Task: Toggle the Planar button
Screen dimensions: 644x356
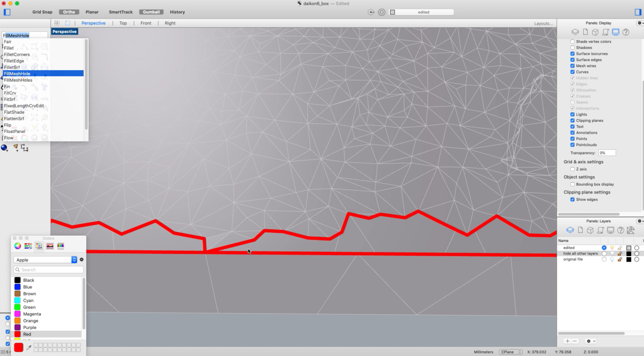Action: click(92, 12)
